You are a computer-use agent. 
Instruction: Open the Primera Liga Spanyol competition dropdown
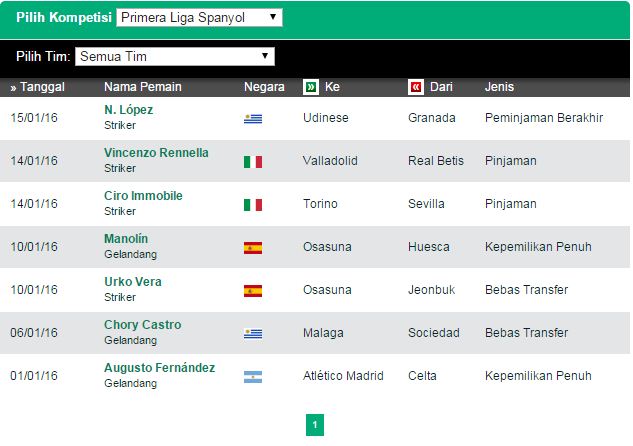click(x=199, y=18)
